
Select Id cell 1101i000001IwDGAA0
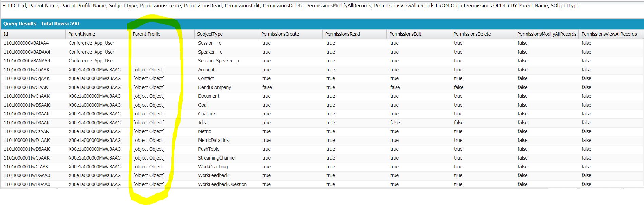[x=27, y=175]
